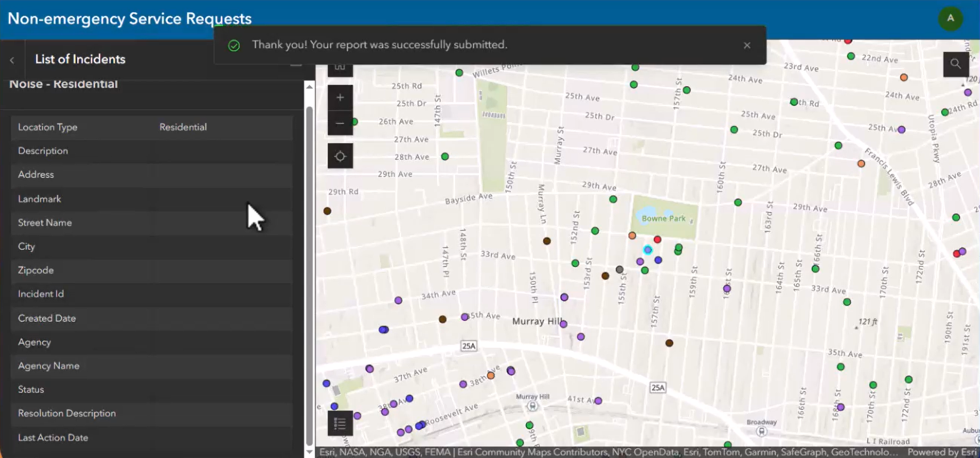The width and height of the screenshot is (980, 458).
Task: Click the 121 ft elevation label
Action: click(x=868, y=322)
